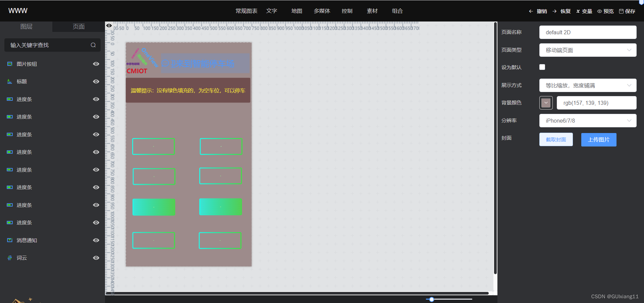This screenshot has height=303, width=644.
Task: Open the 常规图表 menu
Action: point(247,11)
